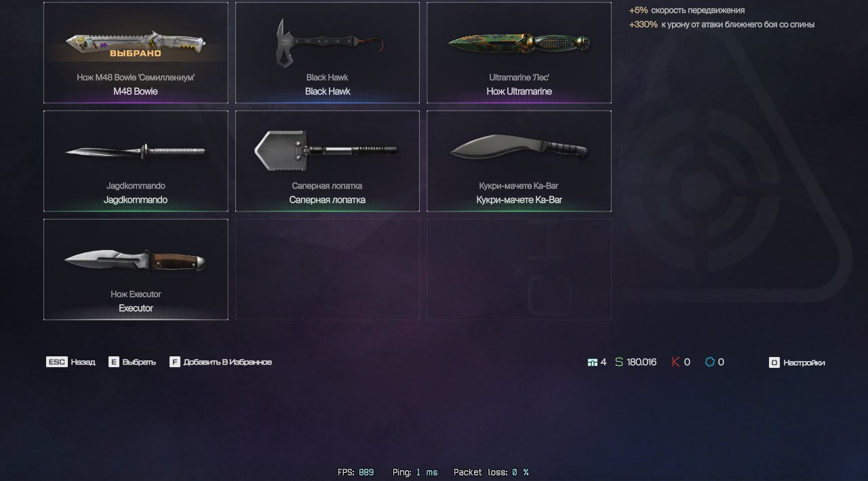Click the empty weapon slot beside Executor
Viewport: 868px width, 481px height.
click(328, 270)
